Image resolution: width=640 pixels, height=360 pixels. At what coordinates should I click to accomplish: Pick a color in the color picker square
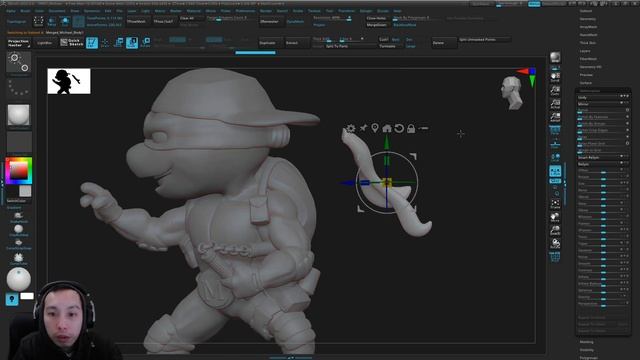19,171
